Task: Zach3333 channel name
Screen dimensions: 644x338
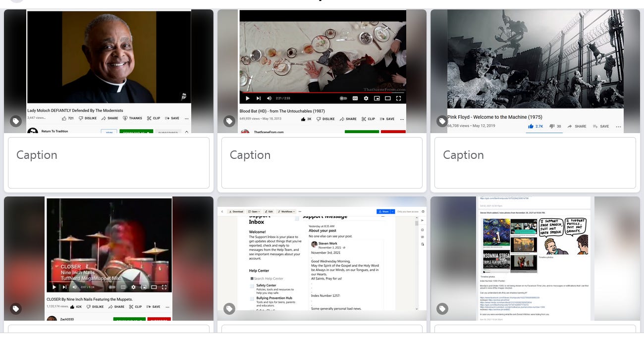Action: pyautogui.click(x=67, y=319)
